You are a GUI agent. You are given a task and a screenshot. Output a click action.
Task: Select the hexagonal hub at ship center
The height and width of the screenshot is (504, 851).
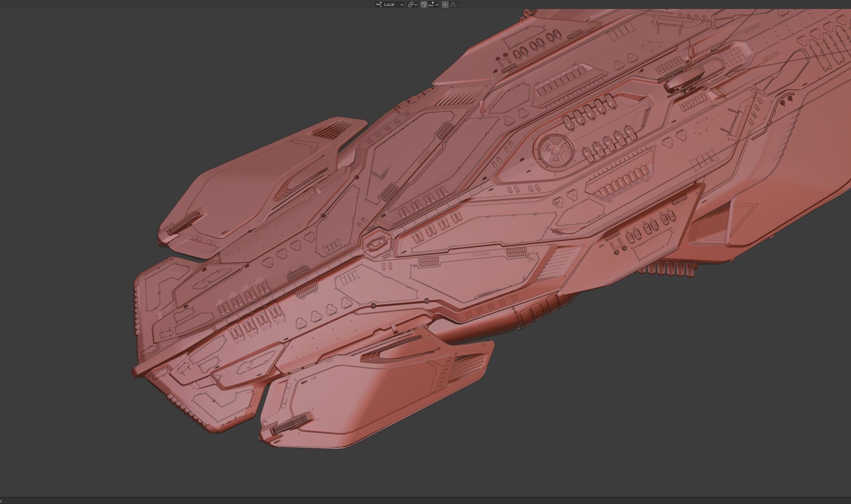[377, 244]
